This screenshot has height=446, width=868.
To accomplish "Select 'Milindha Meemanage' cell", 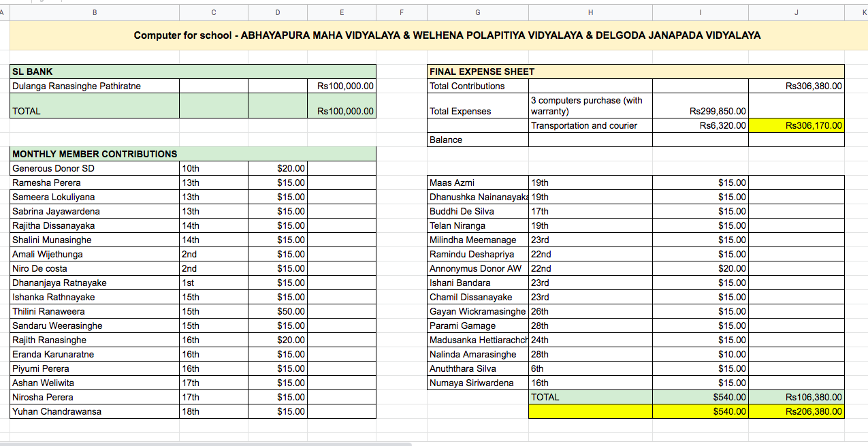I will click(478, 240).
